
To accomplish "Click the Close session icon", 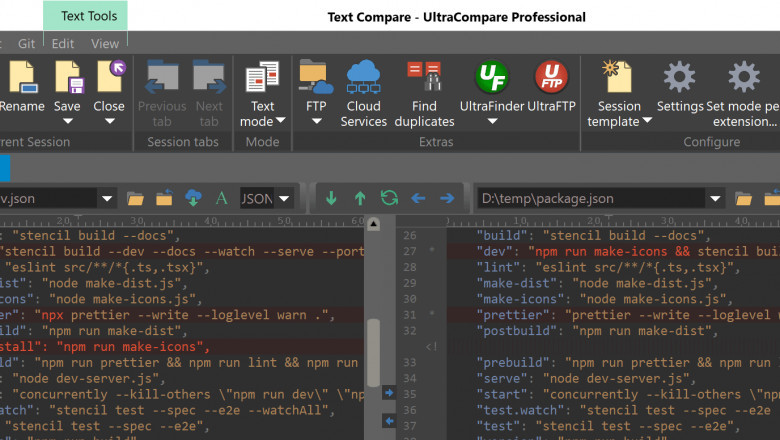I will (x=110, y=76).
